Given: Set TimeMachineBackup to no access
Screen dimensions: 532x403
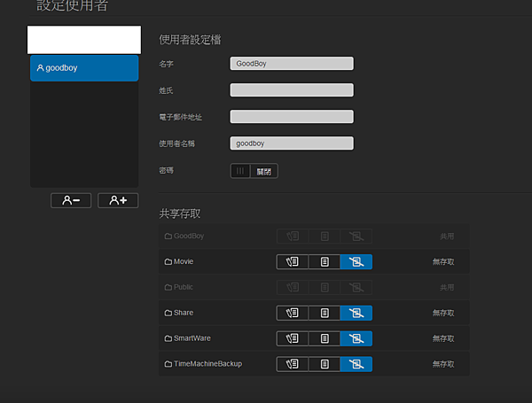Looking at the screenshot, I should pyautogui.click(x=356, y=364).
